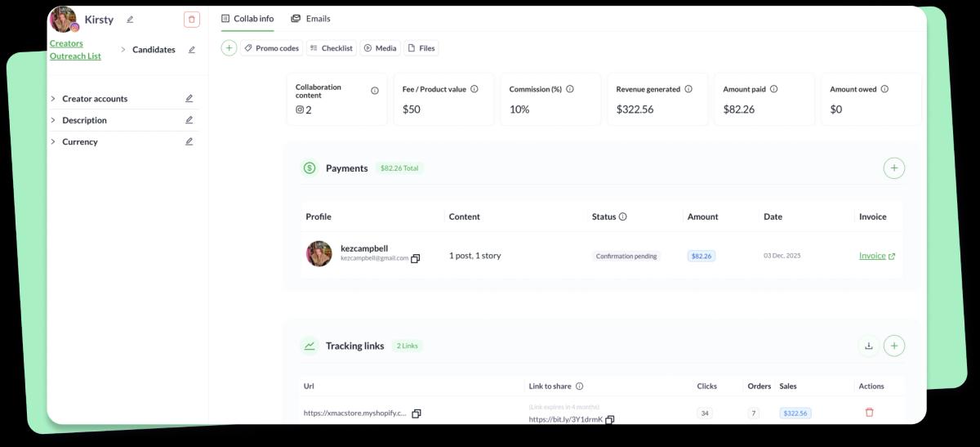Click the green plus button beside Promo codes
980x447 pixels.
[x=229, y=48]
